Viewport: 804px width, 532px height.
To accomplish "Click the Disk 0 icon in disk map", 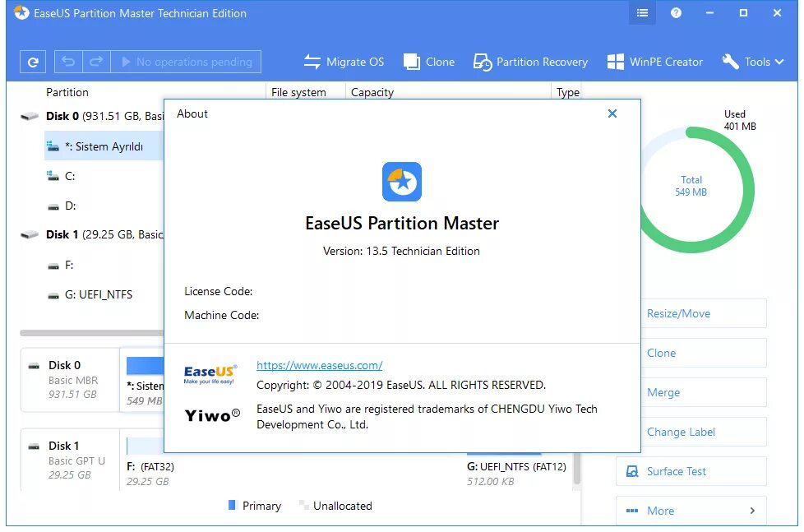I will tap(34, 366).
